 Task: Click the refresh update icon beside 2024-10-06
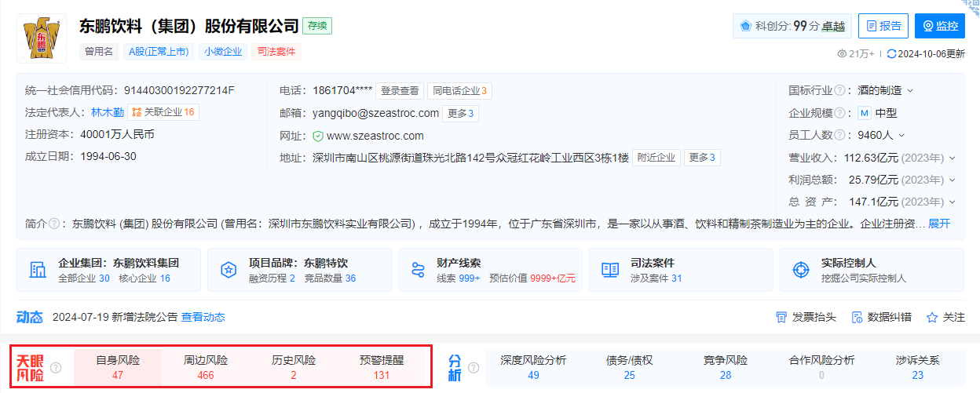click(x=891, y=54)
